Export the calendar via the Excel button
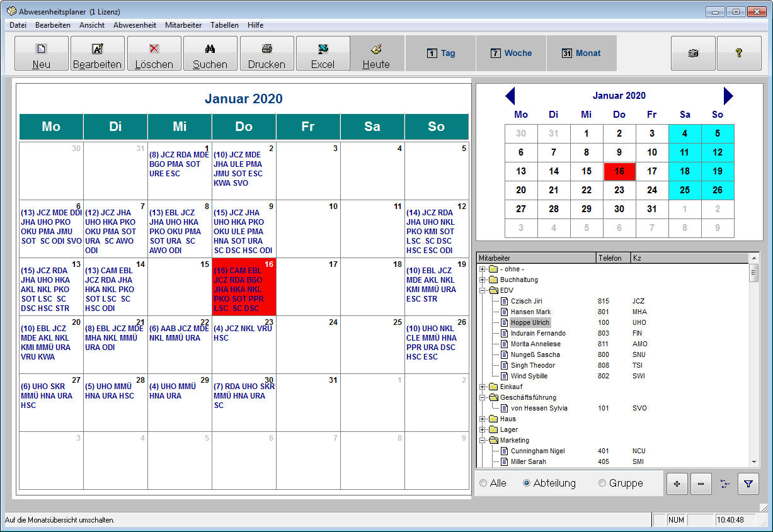Viewport: 773px width, 532px height. 323,54
